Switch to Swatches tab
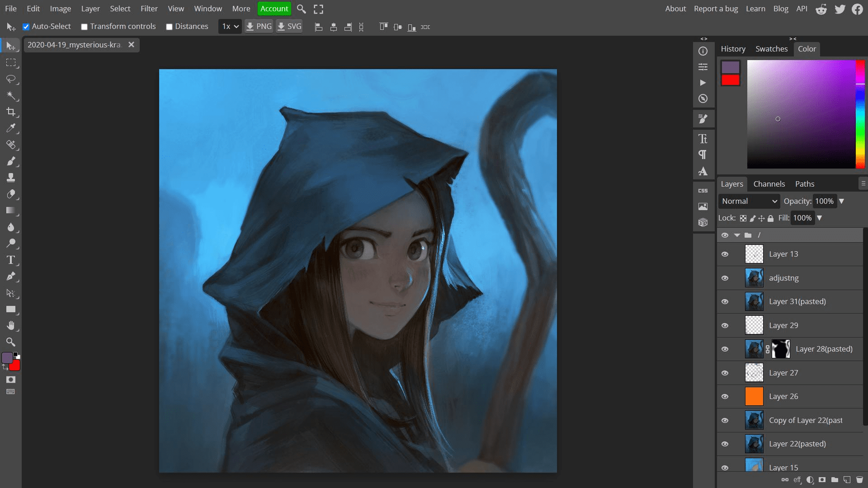Viewport: 868px width, 488px height. (x=771, y=48)
